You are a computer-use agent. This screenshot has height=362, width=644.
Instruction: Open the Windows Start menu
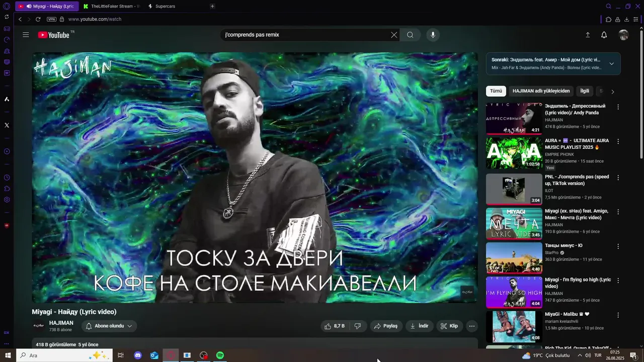(x=8, y=355)
